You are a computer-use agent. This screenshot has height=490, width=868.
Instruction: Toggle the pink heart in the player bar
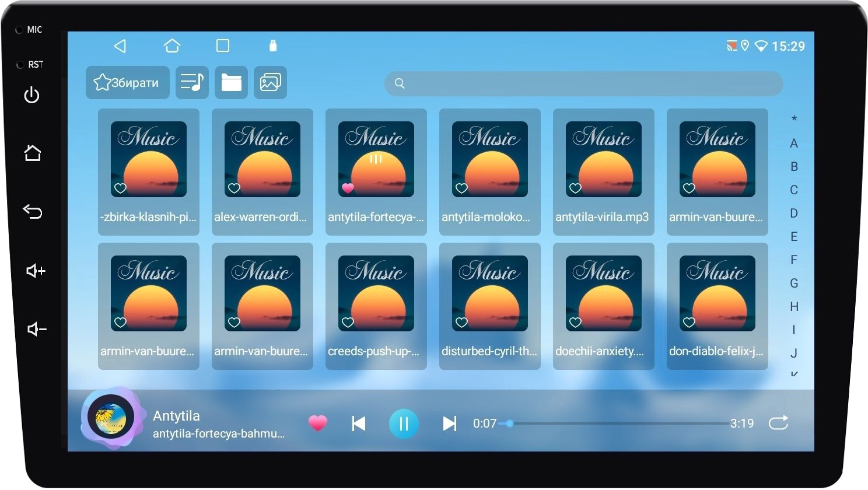318,423
